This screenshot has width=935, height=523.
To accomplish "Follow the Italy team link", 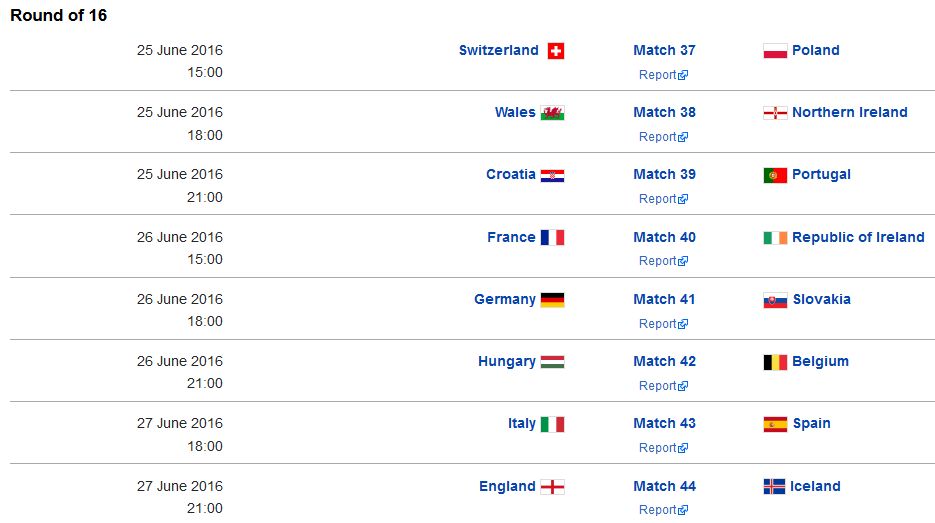I will (522, 423).
